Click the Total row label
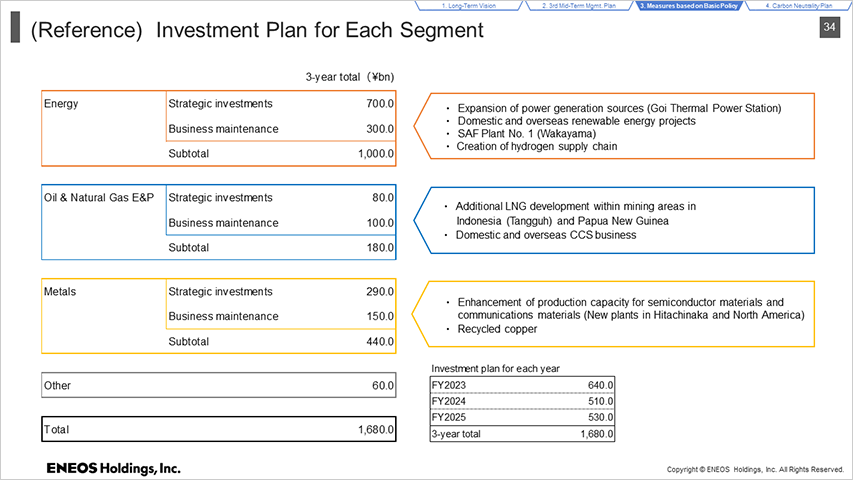 pyautogui.click(x=56, y=429)
